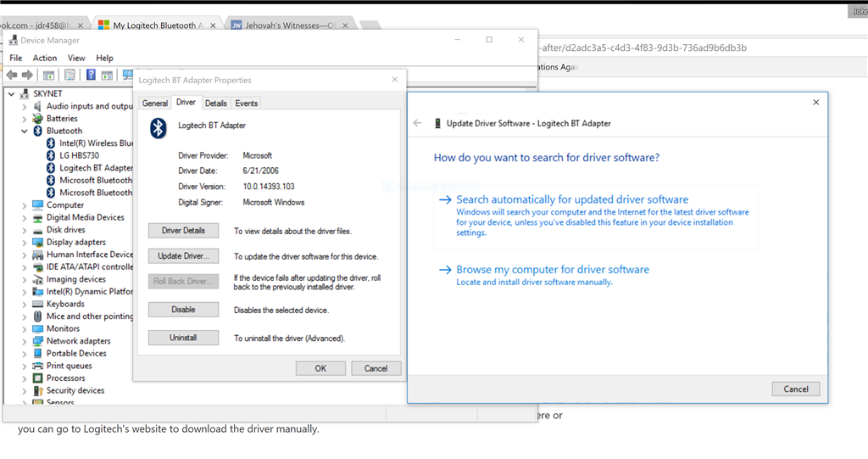This screenshot has height=459, width=868.
Task: Expand Mice and other pointing devices
Action: (x=25, y=316)
